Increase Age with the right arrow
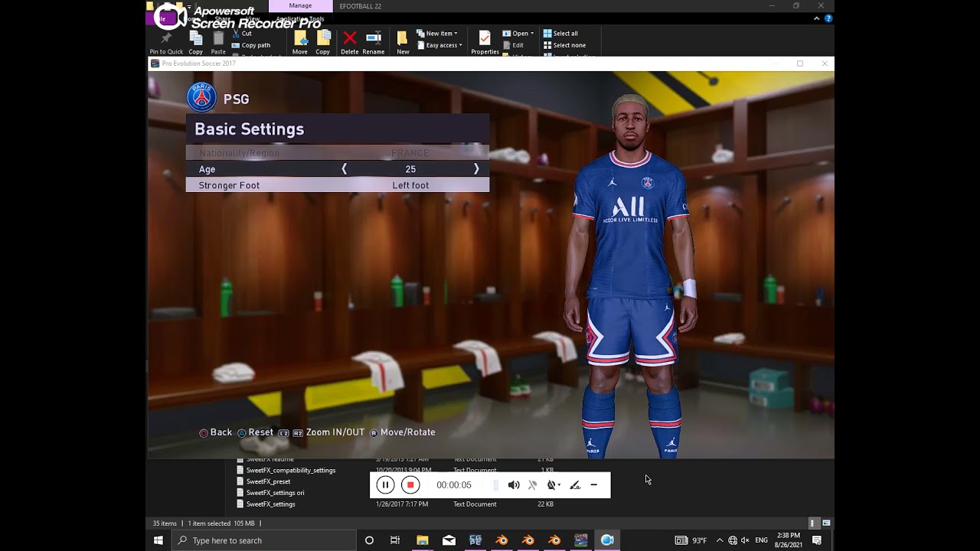The image size is (980, 551). click(476, 169)
